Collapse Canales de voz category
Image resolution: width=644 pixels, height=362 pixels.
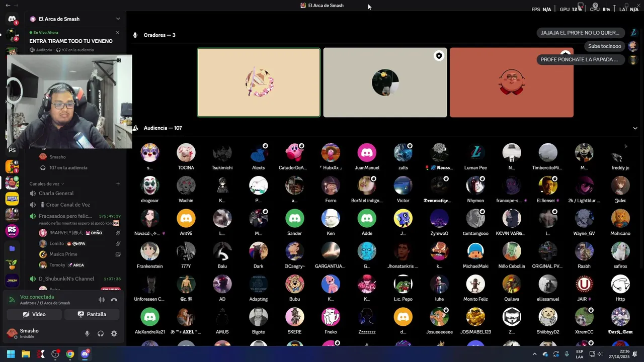(x=47, y=184)
